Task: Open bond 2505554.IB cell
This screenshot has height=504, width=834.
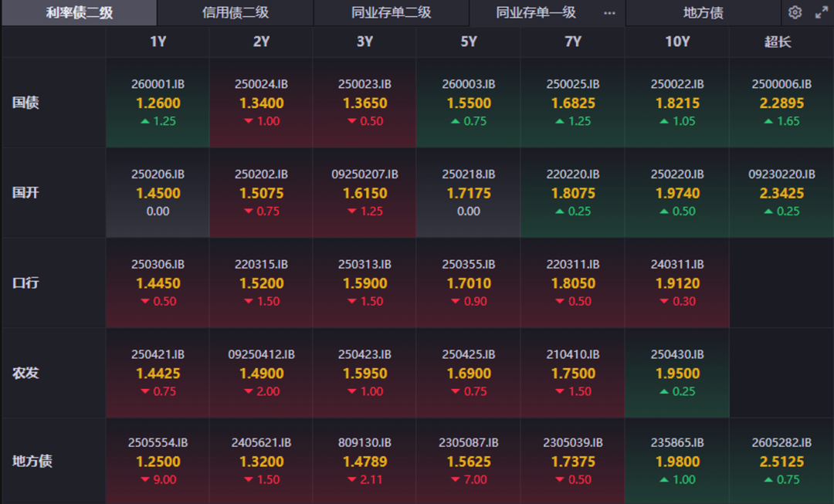Action: 158,461
